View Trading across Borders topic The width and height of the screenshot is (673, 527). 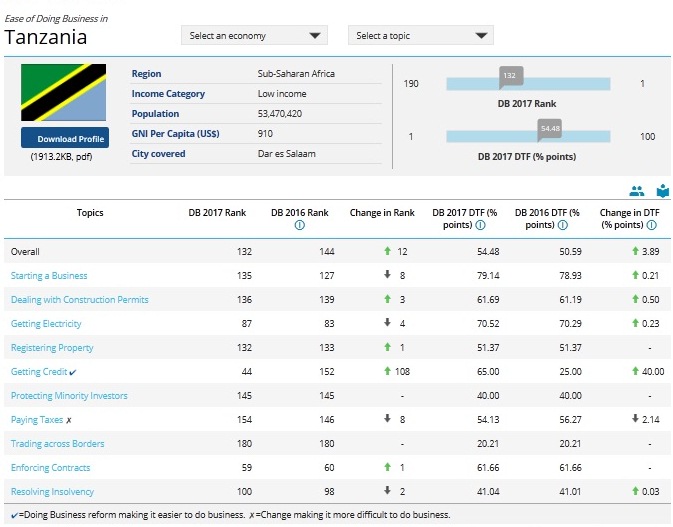pyautogui.click(x=57, y=444)
